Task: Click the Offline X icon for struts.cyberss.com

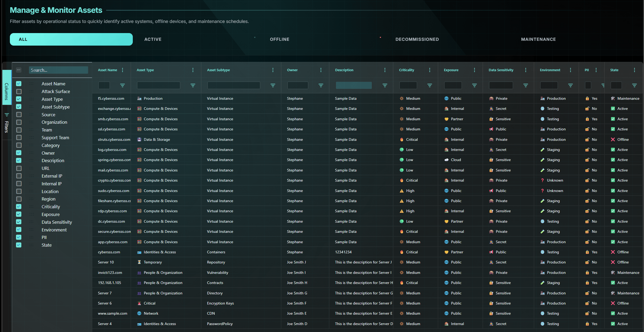Action: coord(613,139)
